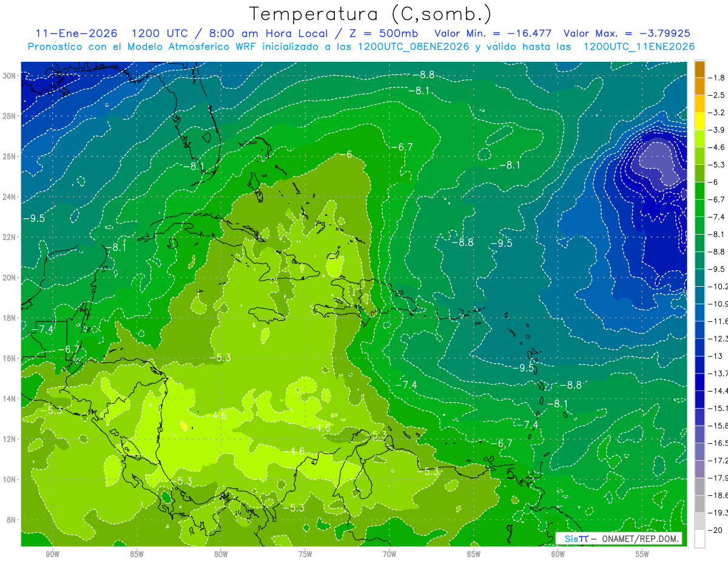Click the "80W" longitude axis label

[x=221, y=554]
